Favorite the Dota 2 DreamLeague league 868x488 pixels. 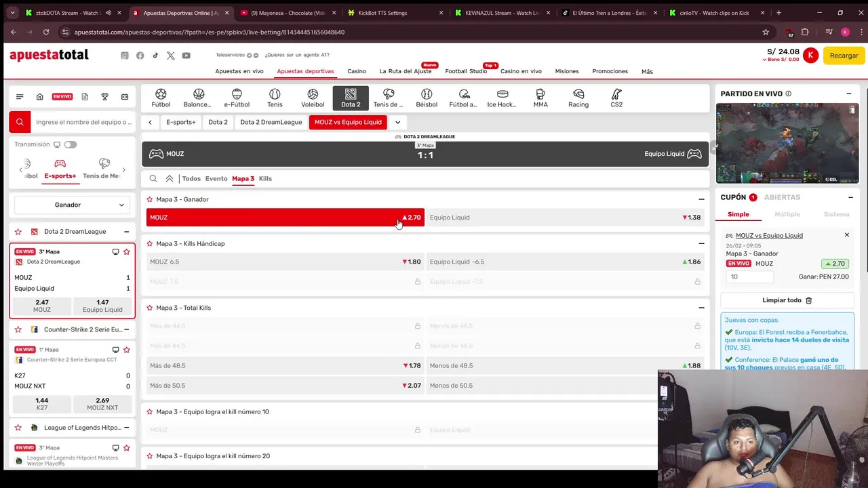pyautogui.click(x=18, y=232)
